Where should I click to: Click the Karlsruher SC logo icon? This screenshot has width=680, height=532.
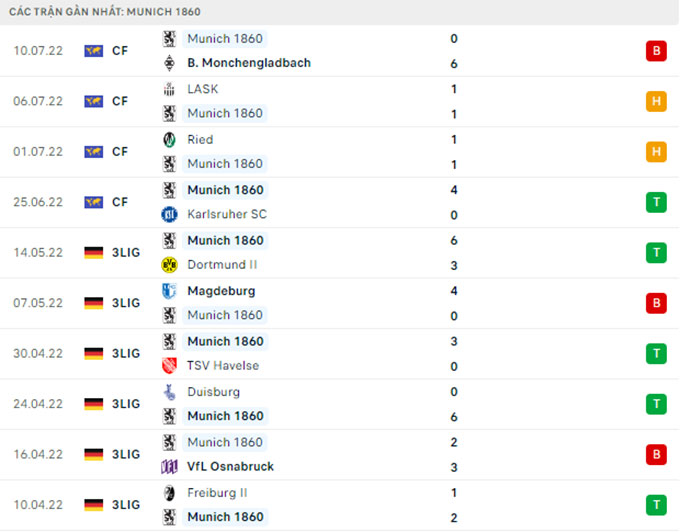169,214
